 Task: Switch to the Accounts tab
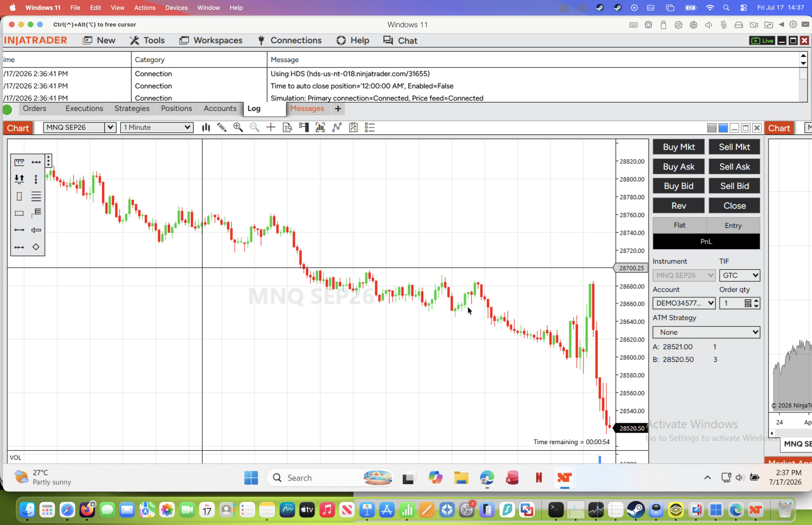[220, 108]
